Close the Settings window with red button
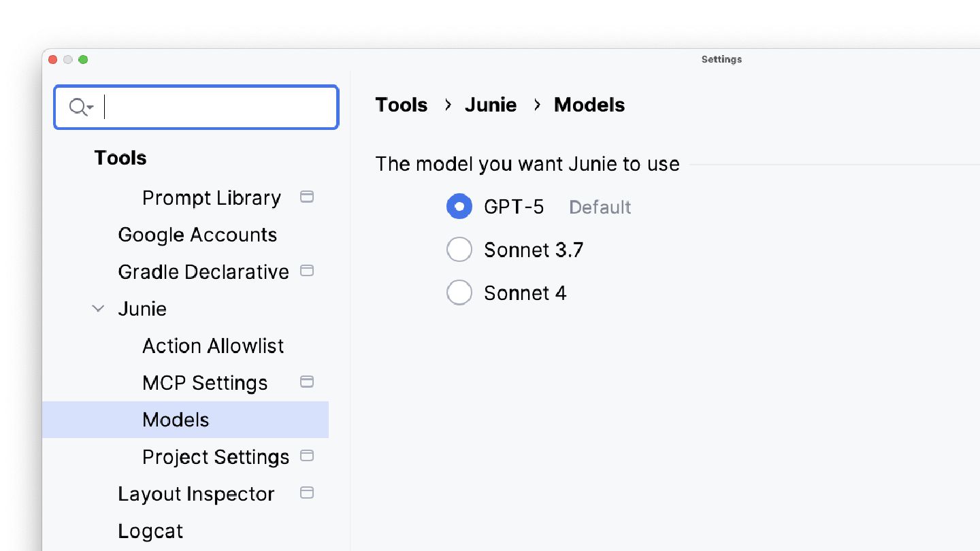 click(x=53, y=60)
